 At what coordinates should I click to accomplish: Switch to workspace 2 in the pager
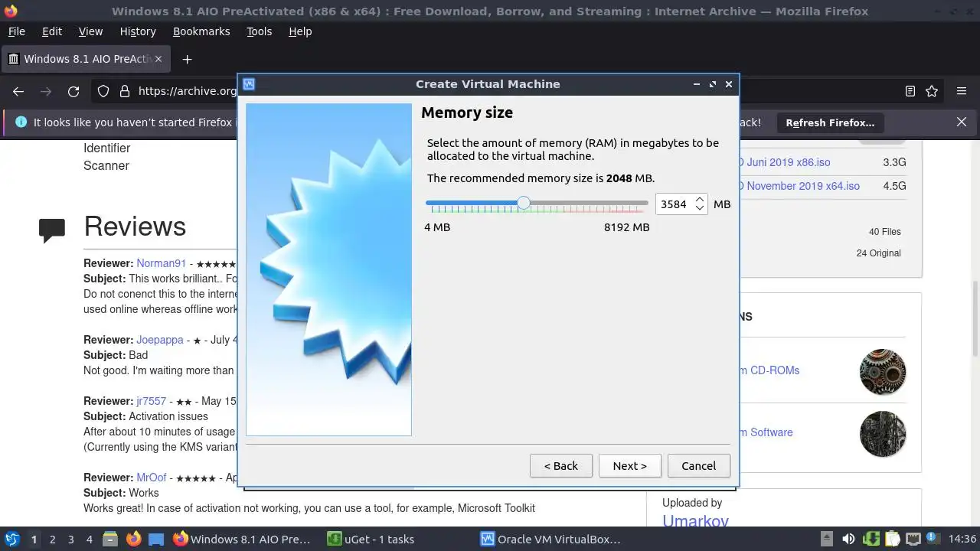pyautogui.click(x=52, y=539)
